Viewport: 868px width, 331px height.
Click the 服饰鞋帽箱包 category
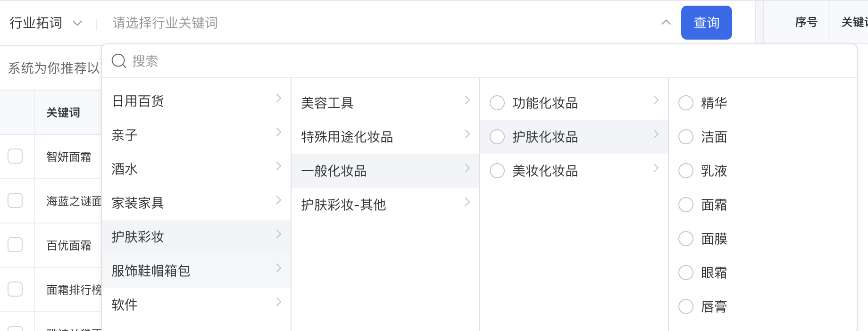coord(151,271)
